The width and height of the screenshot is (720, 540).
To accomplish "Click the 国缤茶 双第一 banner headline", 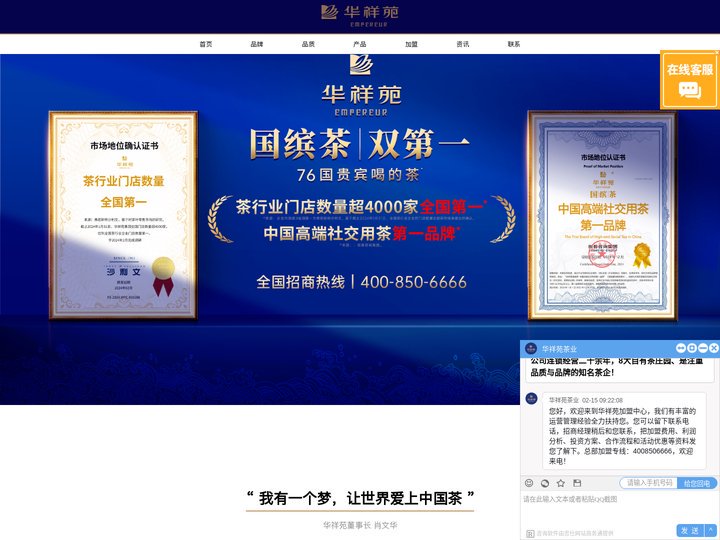I will pos(360,144).
